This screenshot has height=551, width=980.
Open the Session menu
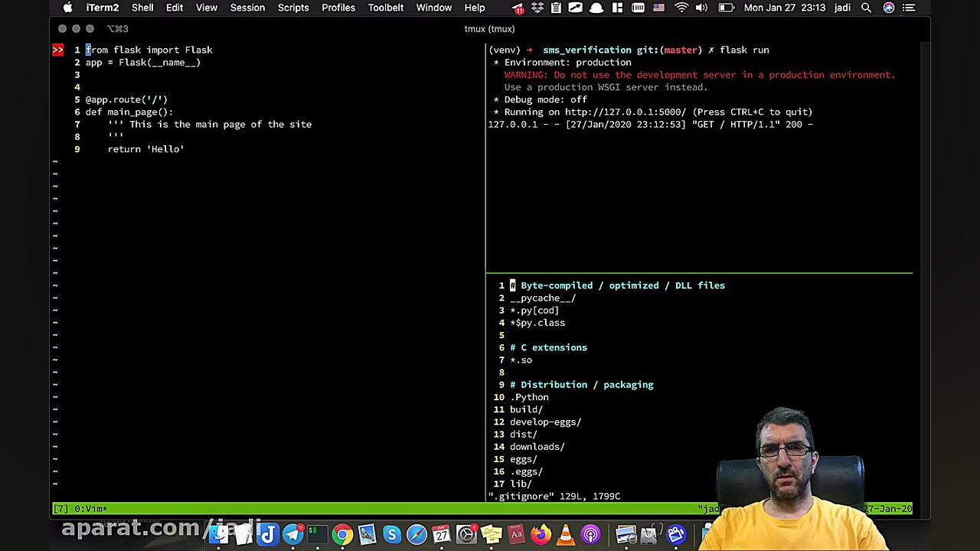247,8
